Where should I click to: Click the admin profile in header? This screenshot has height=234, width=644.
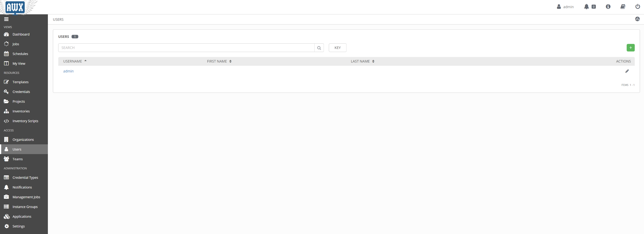coord(565,7)
